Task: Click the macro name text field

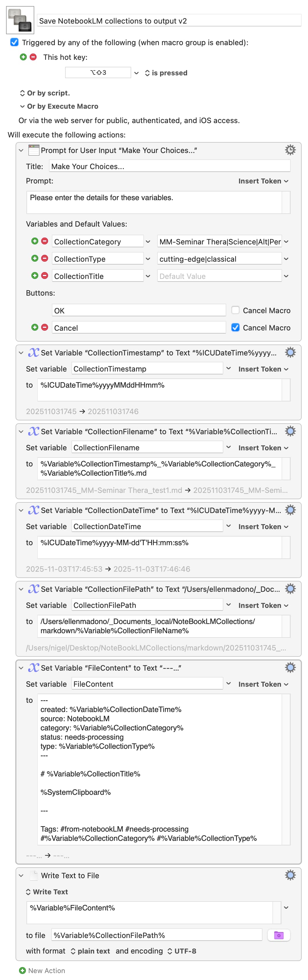Action: click(x=169, y=21)
